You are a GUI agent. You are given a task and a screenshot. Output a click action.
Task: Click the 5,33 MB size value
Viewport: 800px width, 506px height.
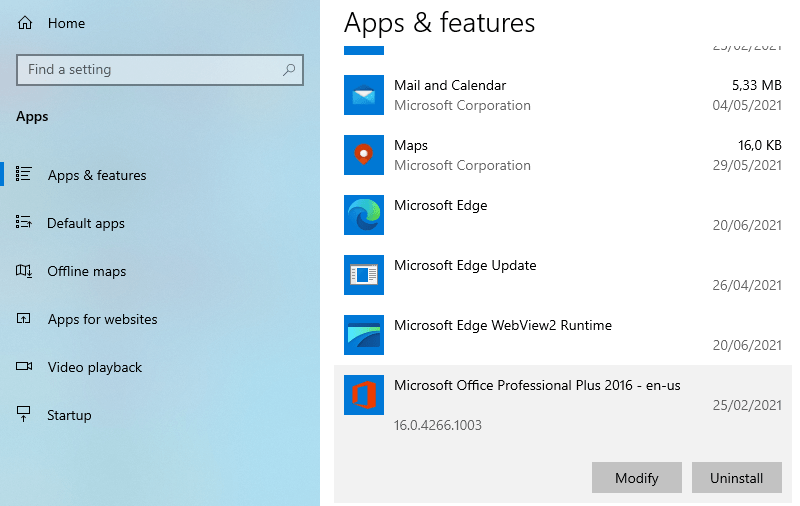click(x=757, y=85)
